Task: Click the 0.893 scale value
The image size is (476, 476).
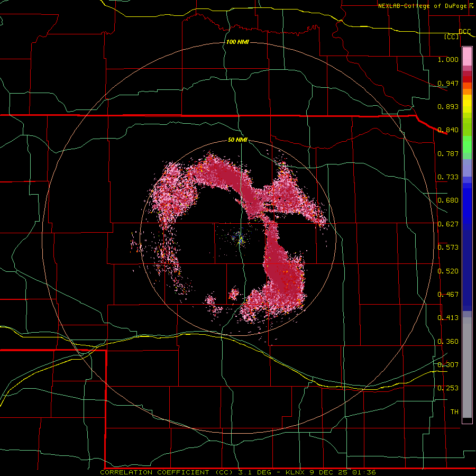Action: pos(448,106)
